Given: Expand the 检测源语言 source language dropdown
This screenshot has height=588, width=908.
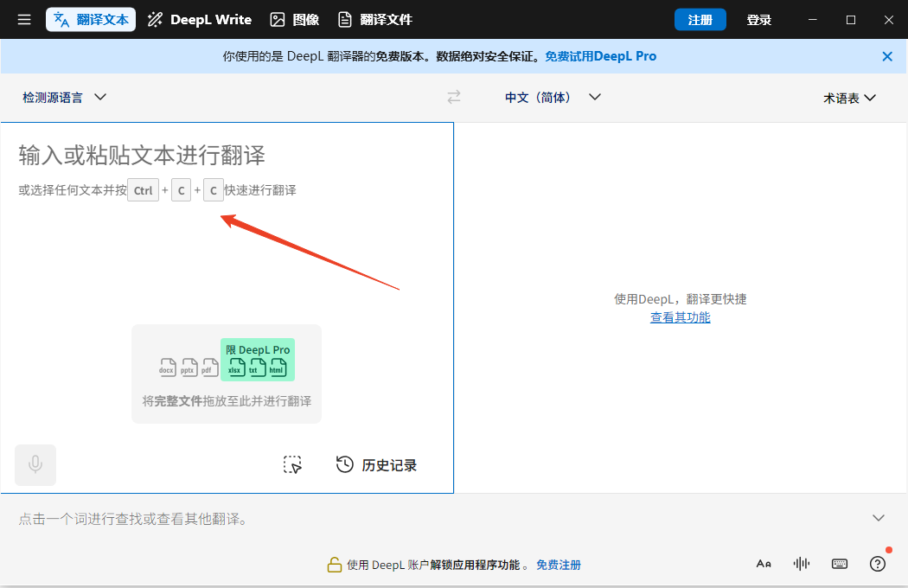Looking at the screenshot, I should (x=64, y=98).
